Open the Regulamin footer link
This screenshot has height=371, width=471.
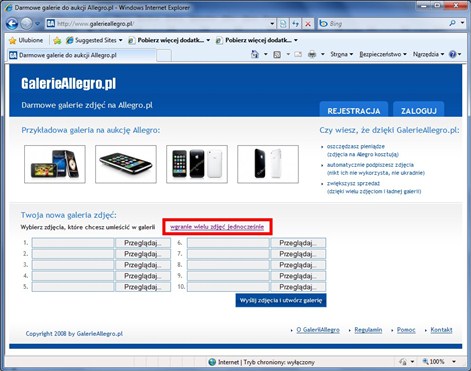[x=368, y=330]
